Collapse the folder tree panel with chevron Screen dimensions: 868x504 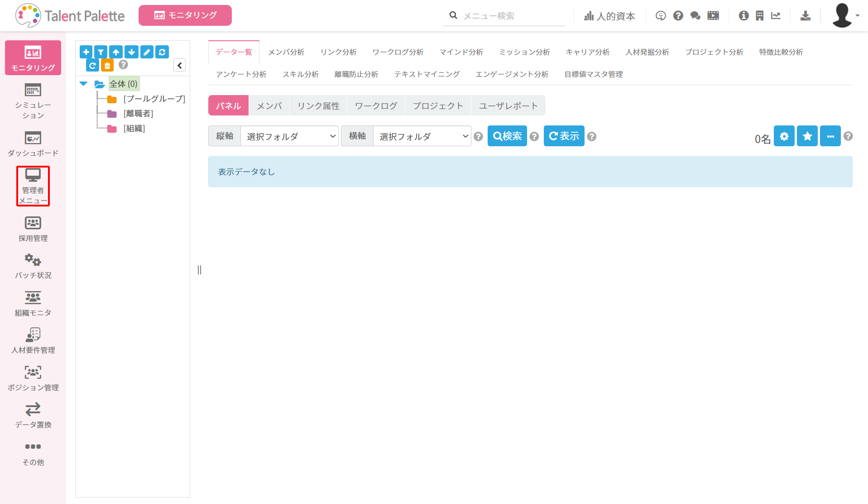pyautogui.click(x=180, y=66)
